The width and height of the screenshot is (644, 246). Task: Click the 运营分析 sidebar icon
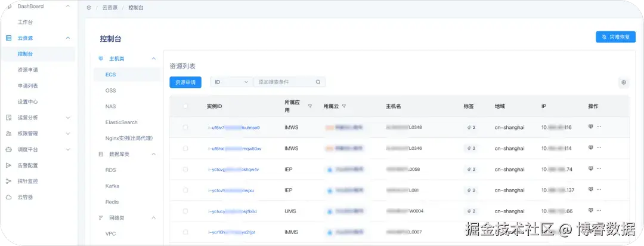point(8,118)
